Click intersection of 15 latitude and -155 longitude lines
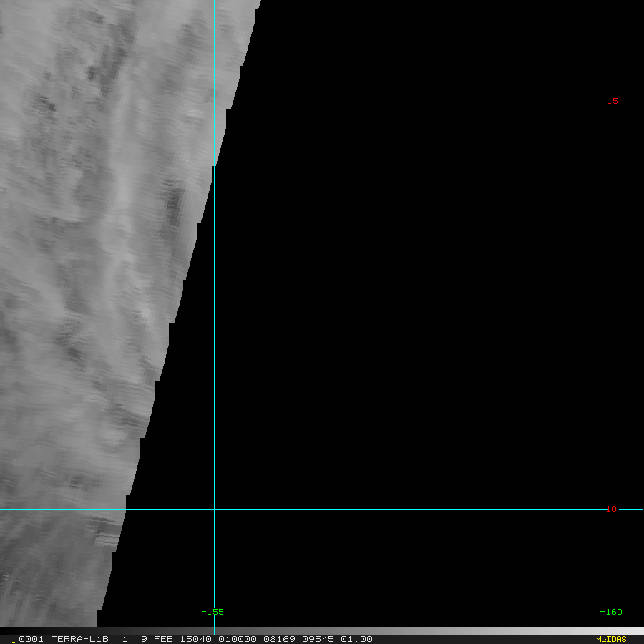Image resolution: width=644 pixels, height=644 pixels. click(214, 102)
